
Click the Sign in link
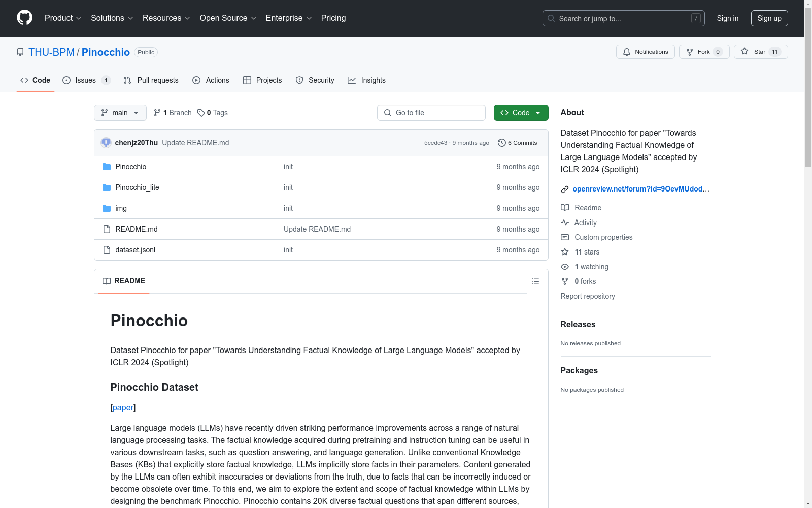pyautogui.click(x=728, y=18)
